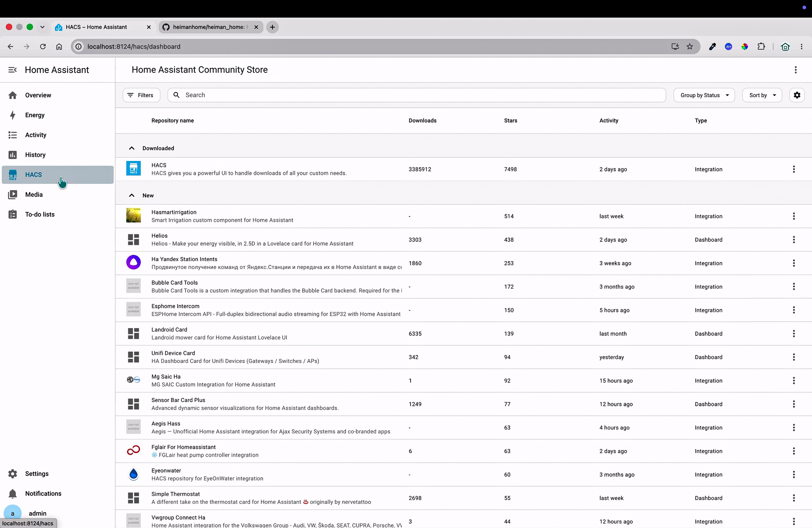Switch to the heimanhome GitHub tab

point(211,27)
